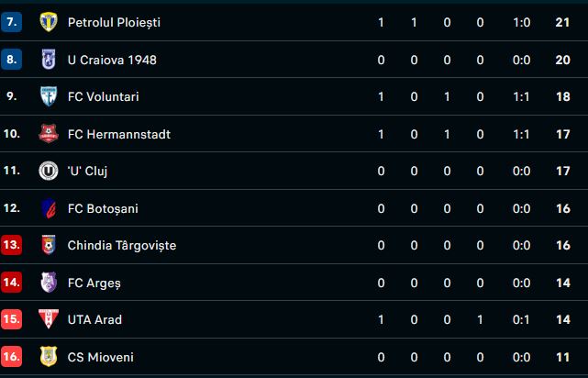Viewport: 588px width, 378px height.
Task: Select the 'U' Cluj round logo
Action: pos(48,171)
